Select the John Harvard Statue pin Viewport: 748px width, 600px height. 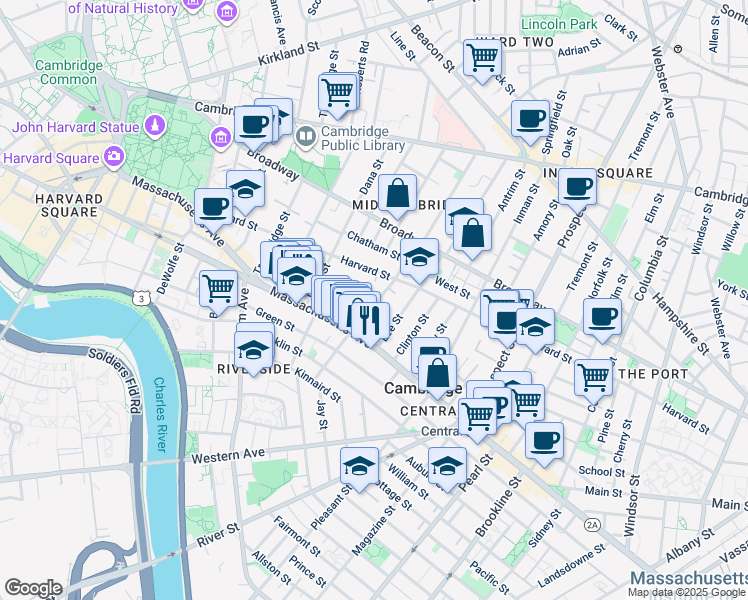point(155,127)
